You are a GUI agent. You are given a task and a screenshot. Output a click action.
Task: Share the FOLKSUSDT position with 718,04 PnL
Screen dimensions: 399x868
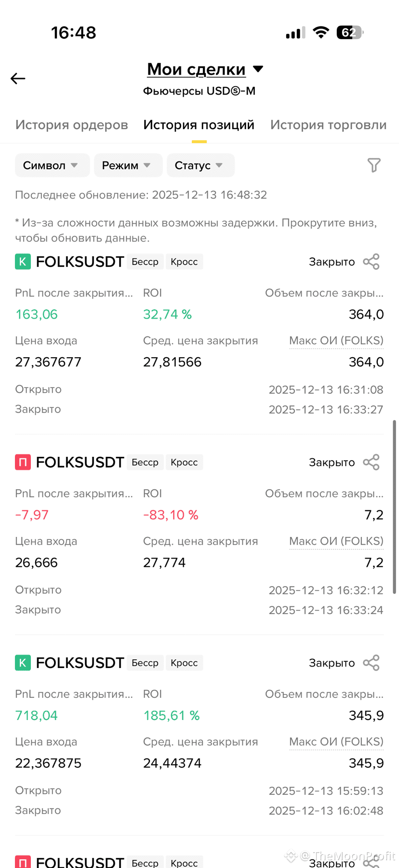[371, 663]
